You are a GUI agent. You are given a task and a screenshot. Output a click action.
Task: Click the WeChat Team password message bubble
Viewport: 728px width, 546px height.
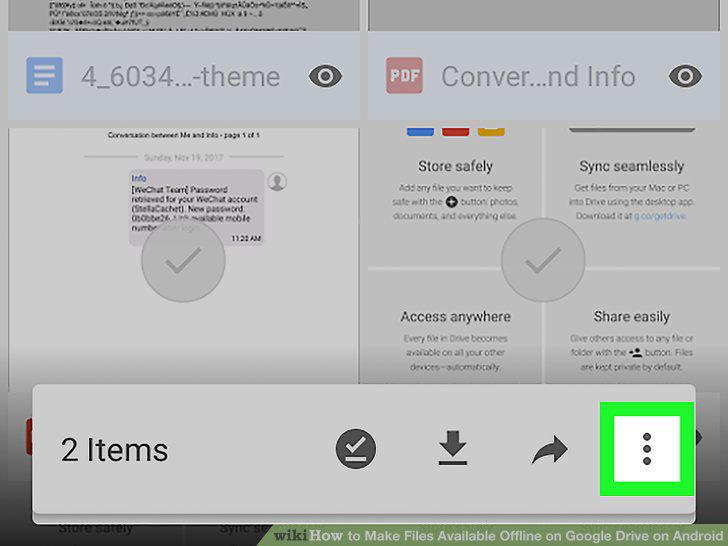196,207
